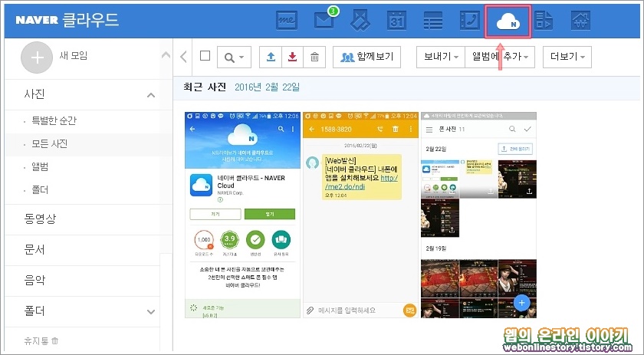The width and height of the screenshot is (644, 355).
Task: Click the 2016년 2월 22일 date text
Action: point(267,87)
